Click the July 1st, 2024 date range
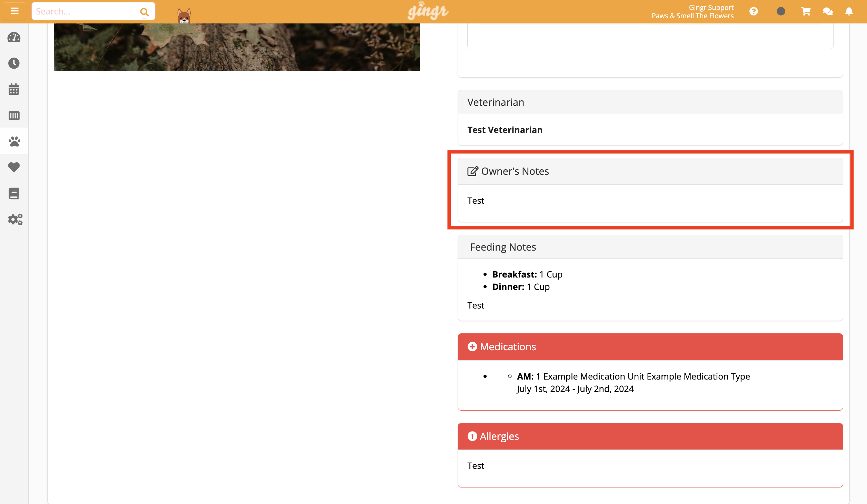 tap(575, 389)
